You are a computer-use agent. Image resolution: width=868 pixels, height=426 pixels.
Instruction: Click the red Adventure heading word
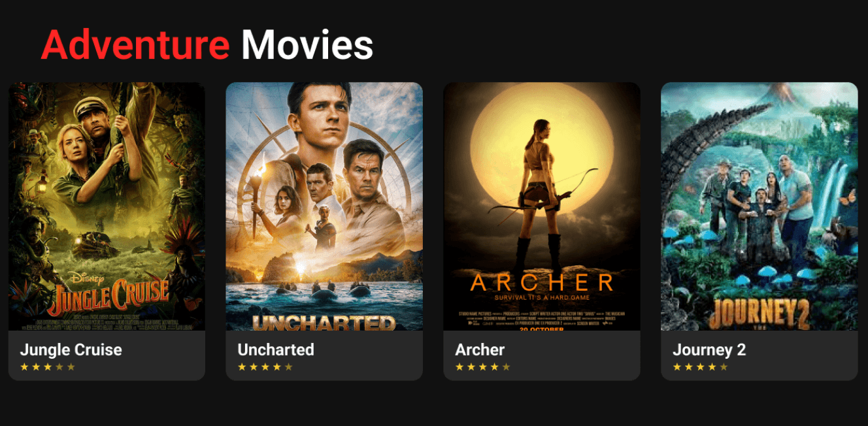pos(135,45)
